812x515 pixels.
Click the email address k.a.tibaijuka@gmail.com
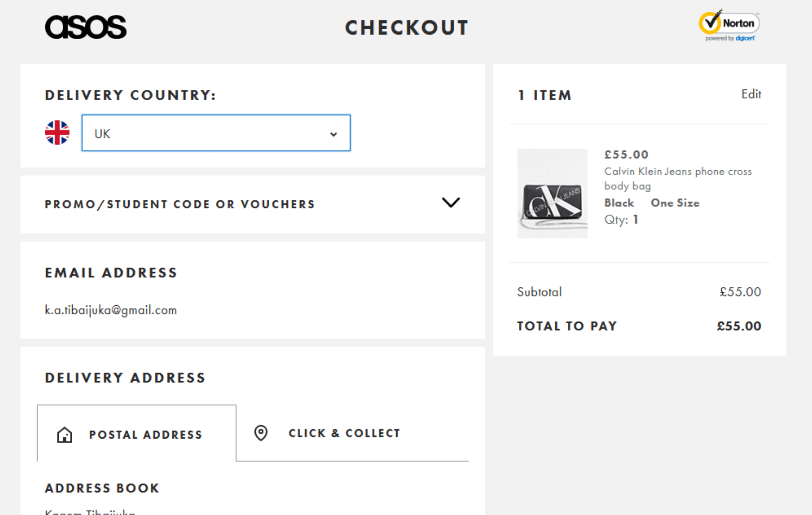click(x=111, y=310)
